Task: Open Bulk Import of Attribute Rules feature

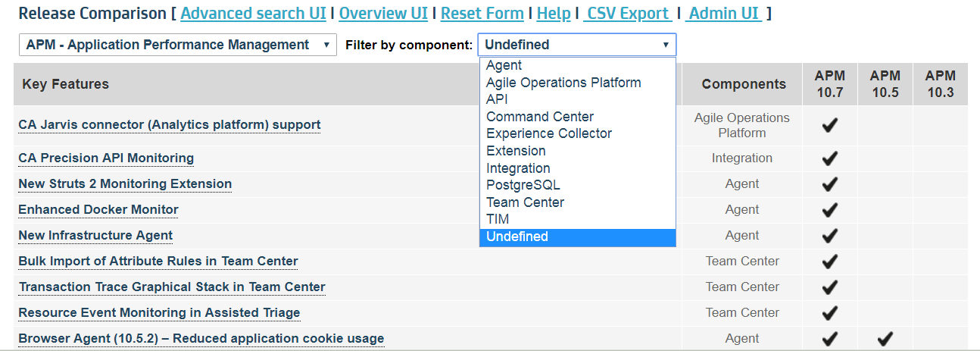Action: point(158,262)
